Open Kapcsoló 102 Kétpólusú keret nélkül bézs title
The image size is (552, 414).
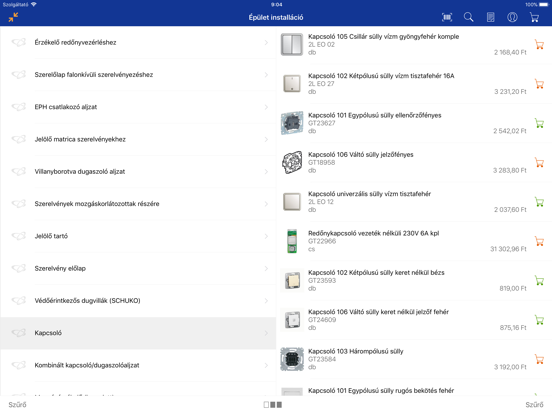tap(376, 272)
